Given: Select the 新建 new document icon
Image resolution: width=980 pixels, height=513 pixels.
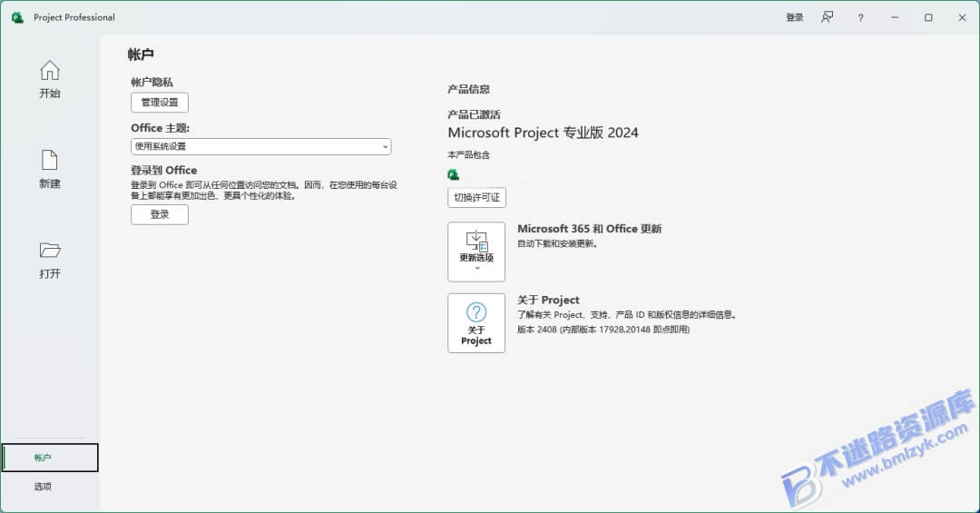Looking at the screenshot, I should [x=49, y=169].
